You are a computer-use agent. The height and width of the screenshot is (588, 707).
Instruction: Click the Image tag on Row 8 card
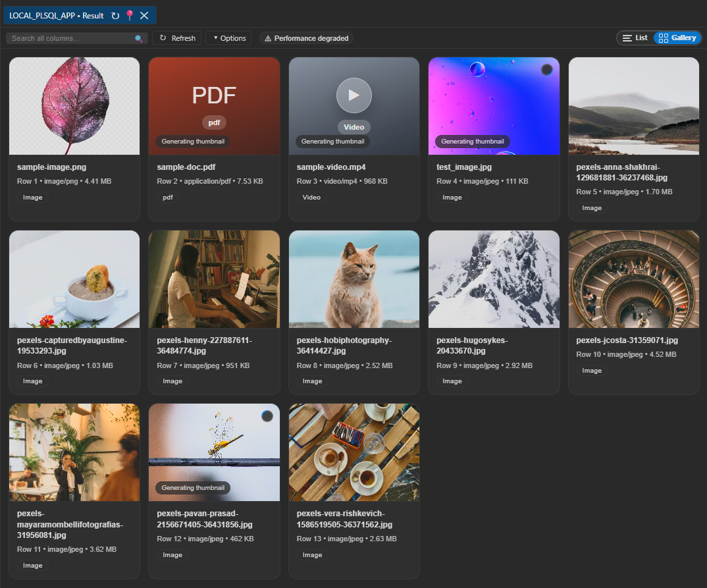point(312,381)
